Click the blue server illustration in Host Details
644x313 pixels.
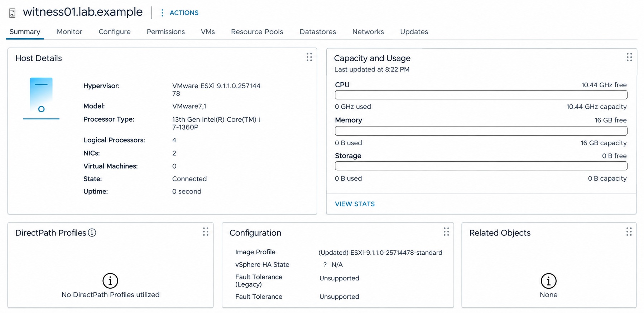pos(41,98)
